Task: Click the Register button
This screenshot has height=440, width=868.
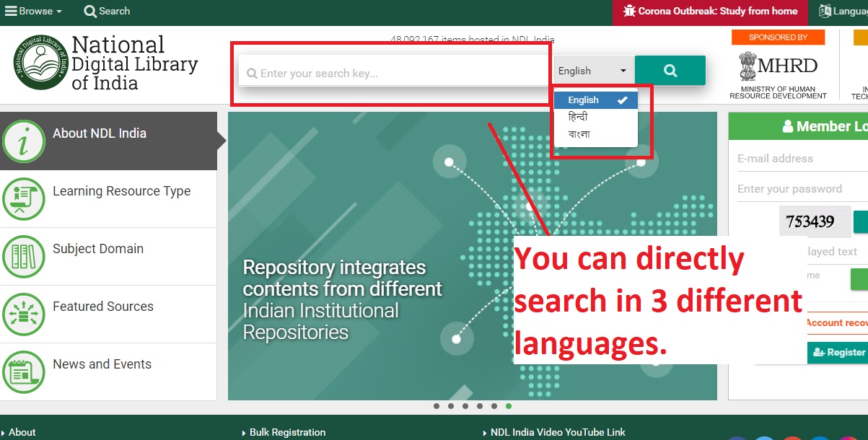Action: (x=838, y=353)
